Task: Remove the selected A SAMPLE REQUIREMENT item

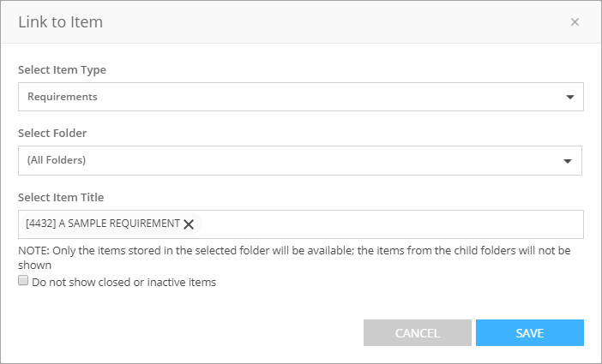Action: pyautogui.click(x=189, y=224)
